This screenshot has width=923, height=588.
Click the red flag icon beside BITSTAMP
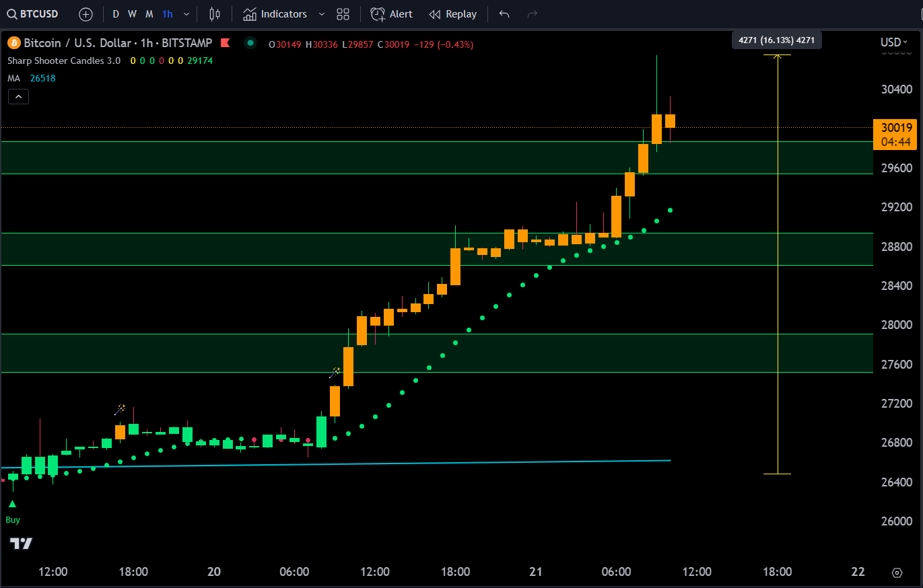[226, 43]
